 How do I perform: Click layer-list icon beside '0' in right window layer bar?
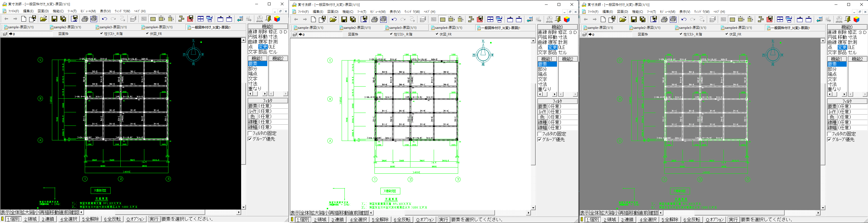(584, 34)
